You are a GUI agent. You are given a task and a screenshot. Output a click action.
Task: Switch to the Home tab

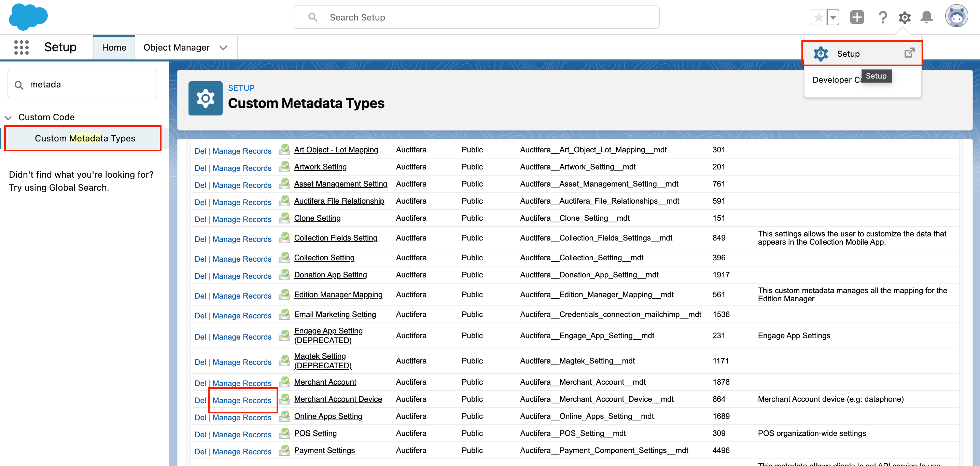click(x=114, y=47)
